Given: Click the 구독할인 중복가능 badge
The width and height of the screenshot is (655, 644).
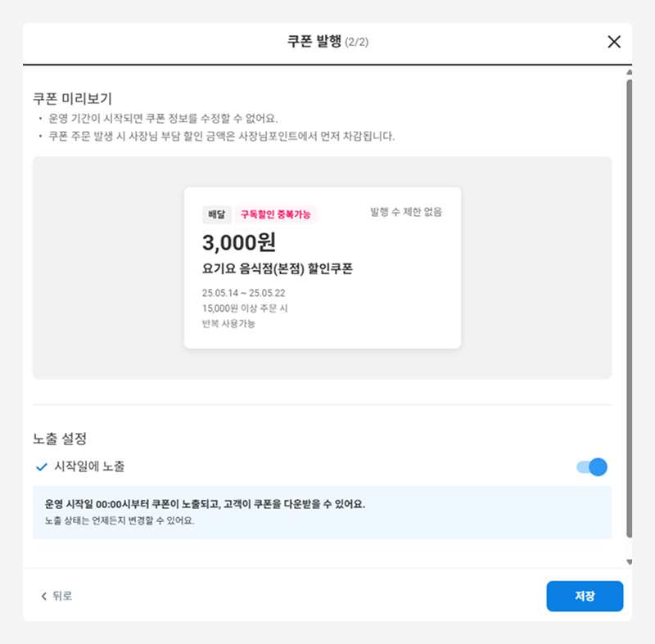Looking at the screenshot, I should [x=276, y=214].
